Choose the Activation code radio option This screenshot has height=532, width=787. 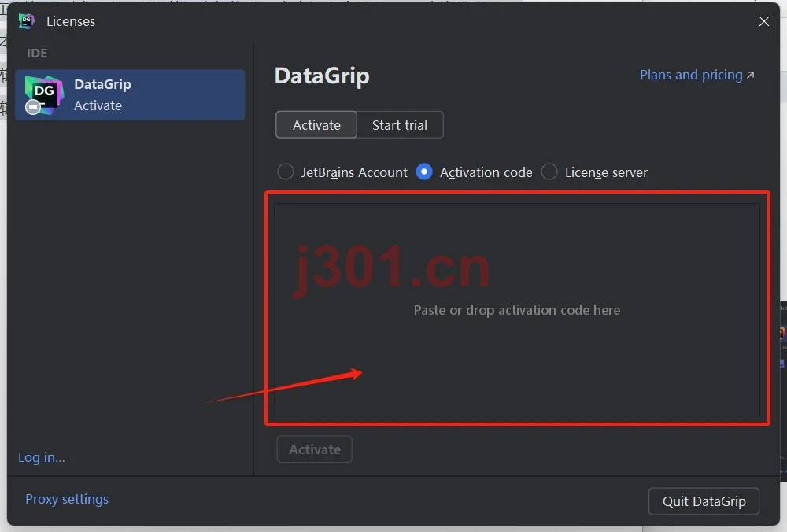424,172
